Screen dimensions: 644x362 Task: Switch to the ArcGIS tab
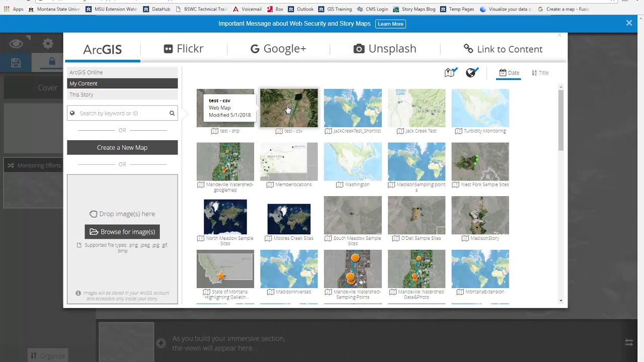[102, 49]
